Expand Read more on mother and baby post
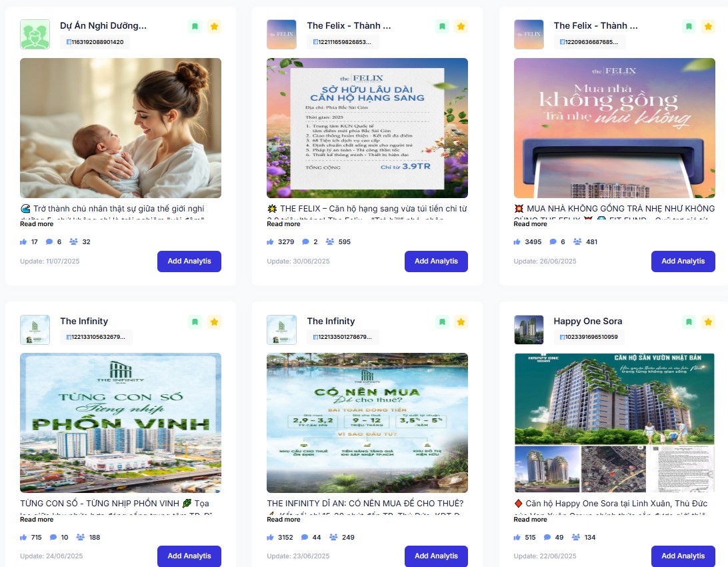 pyautogui.click(x=37, y=224)
